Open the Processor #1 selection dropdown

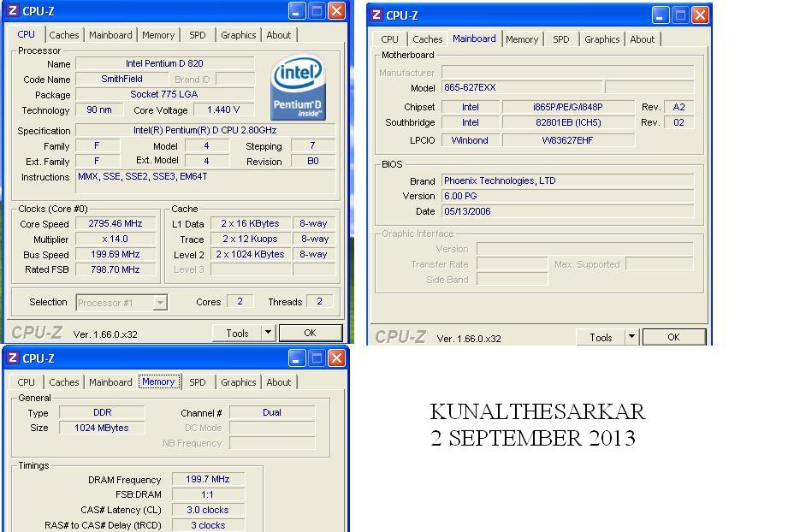pos(160,303)
